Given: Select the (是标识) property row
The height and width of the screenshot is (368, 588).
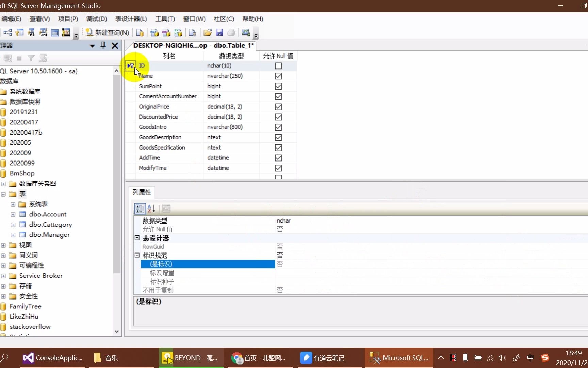Looking at the screenshot, I should click(208, 264).
